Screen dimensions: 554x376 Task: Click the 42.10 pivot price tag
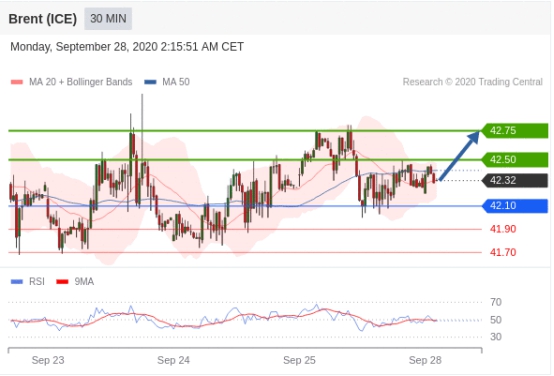click(515, 206)
